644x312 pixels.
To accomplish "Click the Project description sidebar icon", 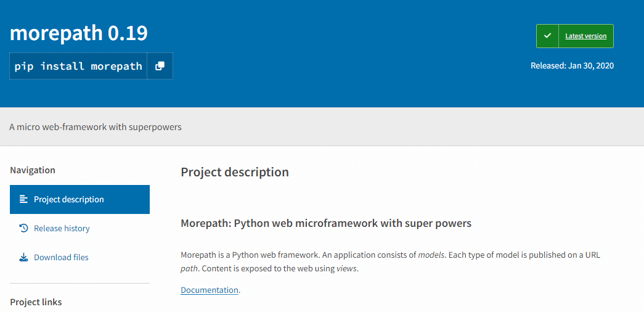I will (23, 199).
